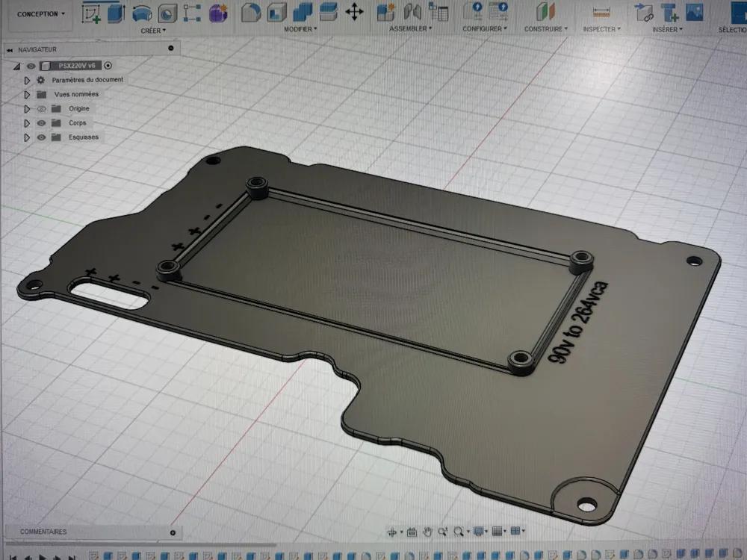
Task: Select the Extrude tool
Action: pos(116,13)
